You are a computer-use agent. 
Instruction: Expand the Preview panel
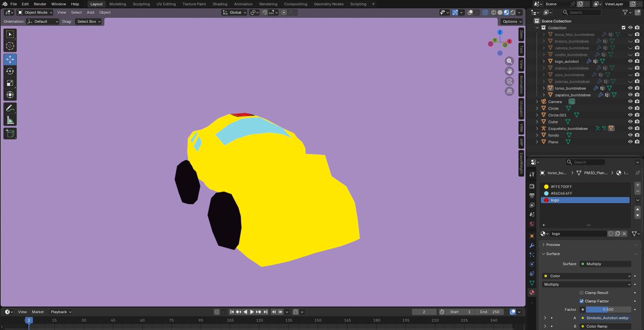click(x=590, y=245)
